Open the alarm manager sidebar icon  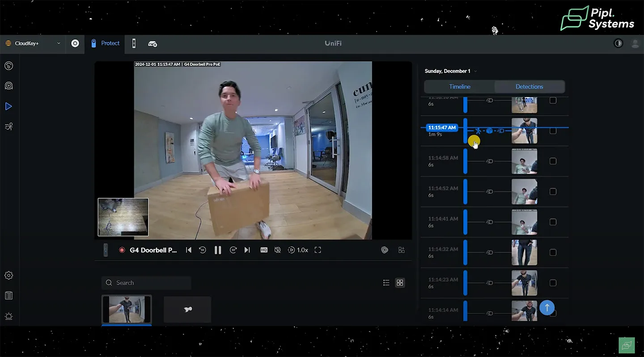tap(8, 316)
